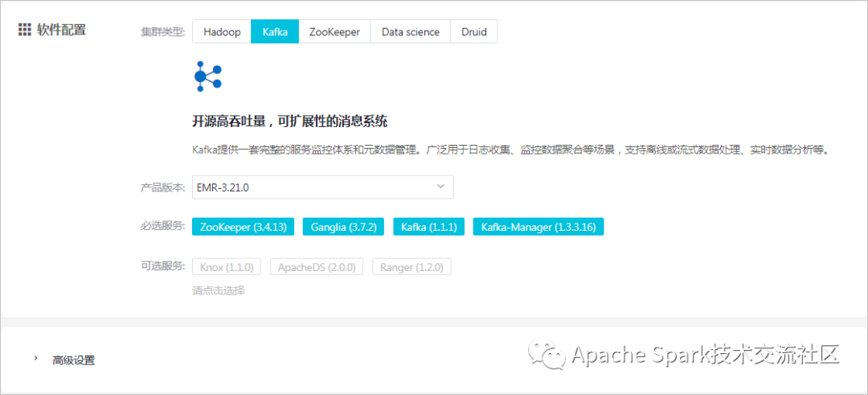Expand the 高级设置 section chevron
The width and height of the screenshot is (868, 395).
[36, 359]
